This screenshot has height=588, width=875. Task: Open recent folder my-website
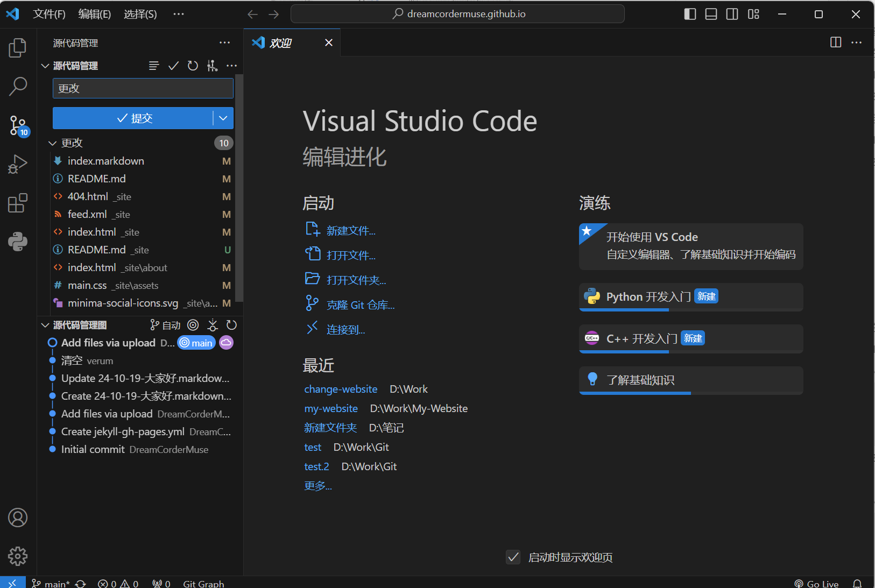click(331, 408)
